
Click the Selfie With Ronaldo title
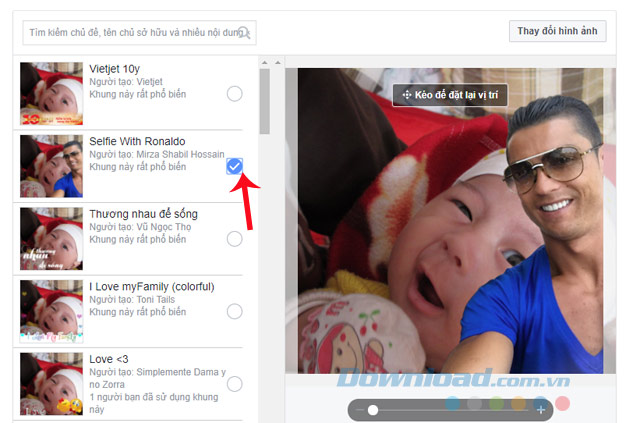pyautogui.click(x=137, y=141)
